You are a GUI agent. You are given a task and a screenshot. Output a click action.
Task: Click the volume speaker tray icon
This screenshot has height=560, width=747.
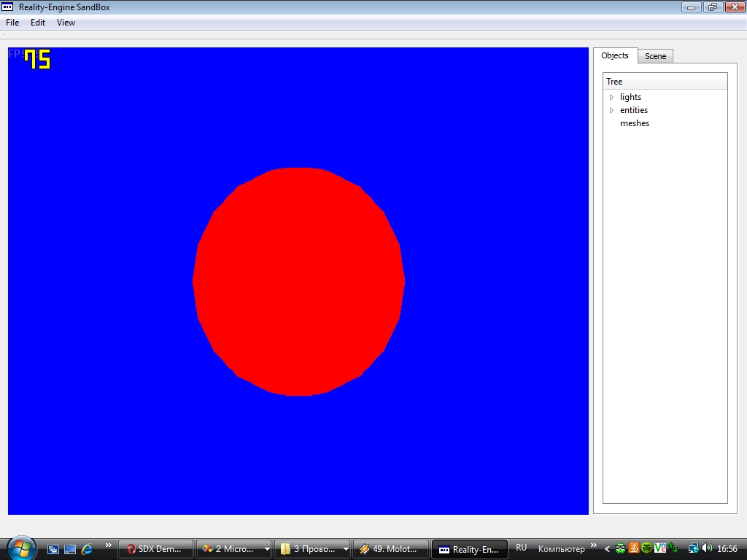click(x=706, y=548)
